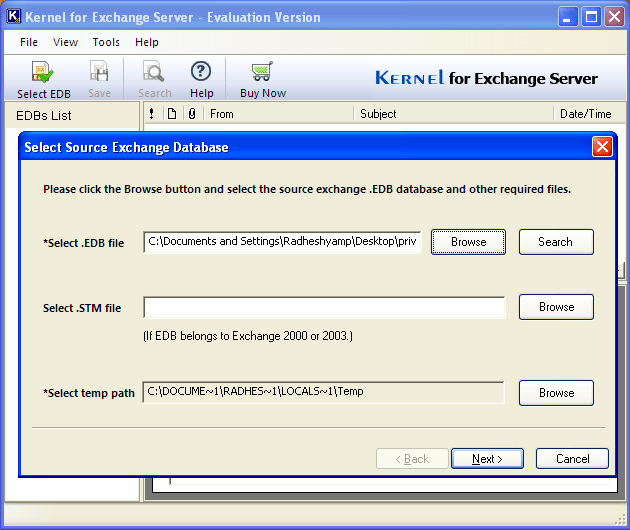
Task: Close the Select Source Exchange Database dialog
Action: point(602,147)
